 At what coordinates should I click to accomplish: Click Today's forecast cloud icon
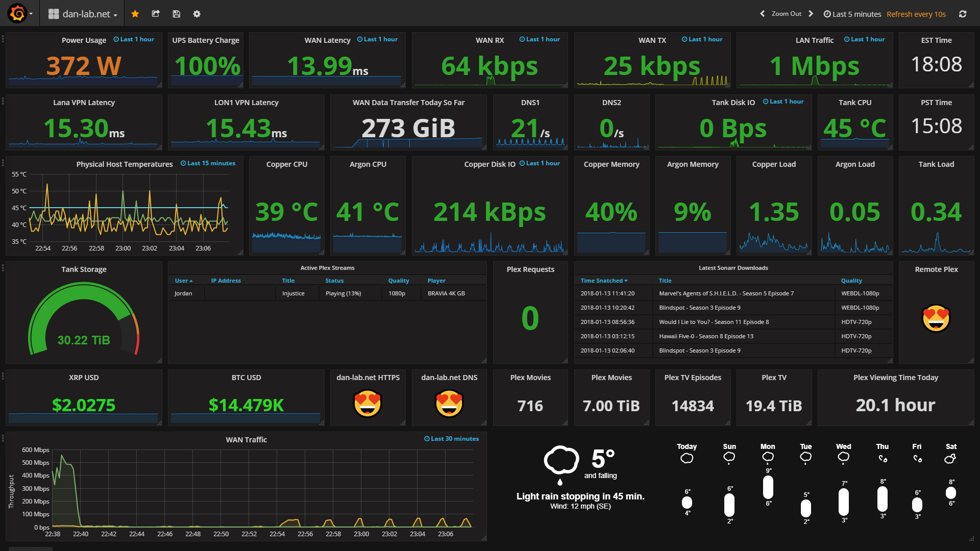click(x=687, y=458)
